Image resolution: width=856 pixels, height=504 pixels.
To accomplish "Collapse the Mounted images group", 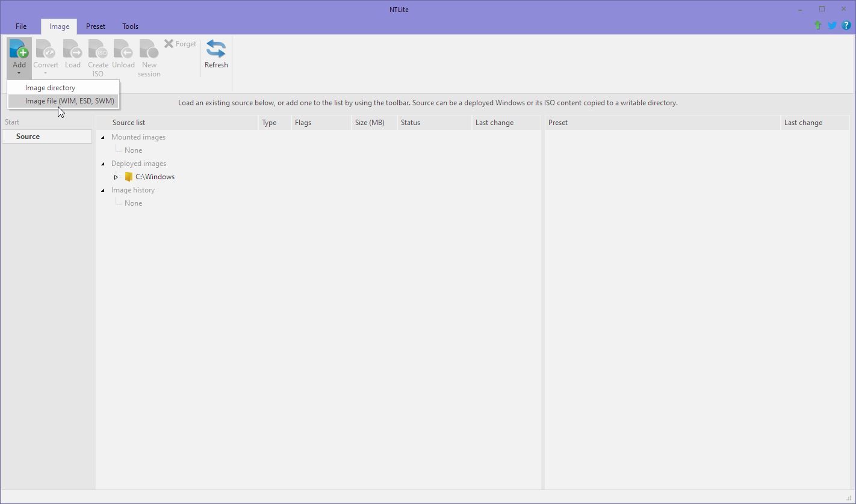I will (103, 137).
